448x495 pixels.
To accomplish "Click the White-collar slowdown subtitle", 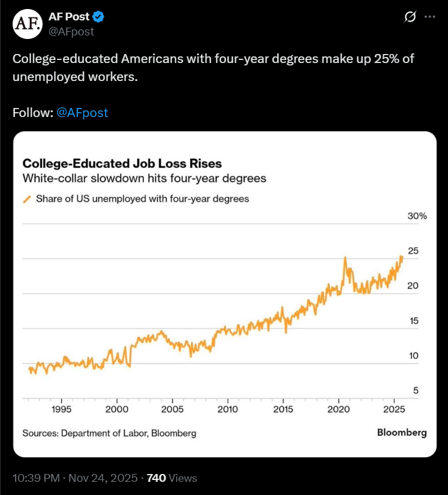I will [x=144, y=179].
